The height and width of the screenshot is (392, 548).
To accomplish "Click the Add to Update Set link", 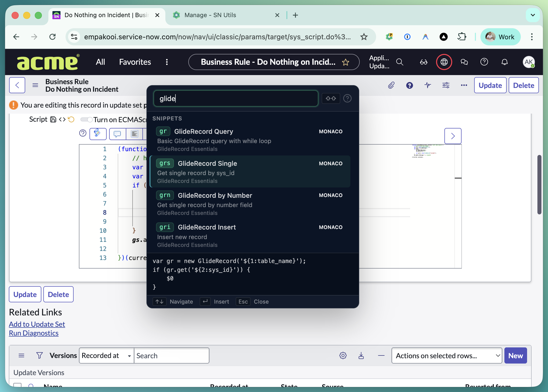I will (37, 324).
